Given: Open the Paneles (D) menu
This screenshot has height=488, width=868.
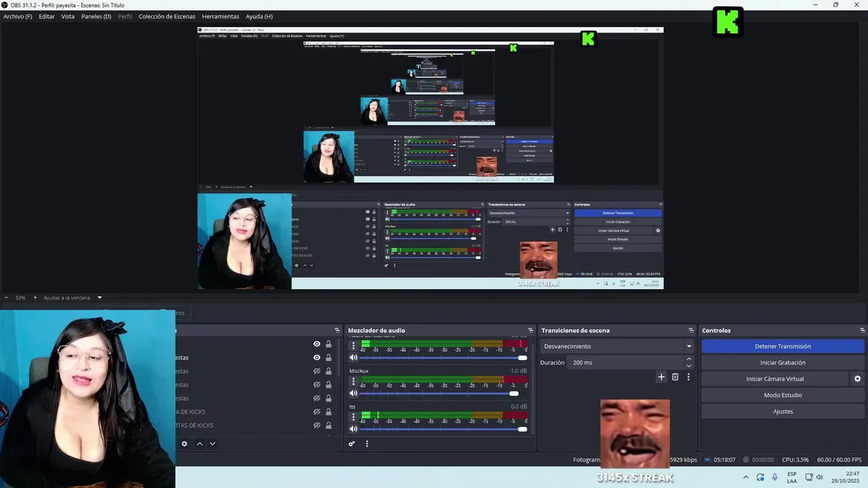Looking at the screenshot, I should [x=96, y=16].
